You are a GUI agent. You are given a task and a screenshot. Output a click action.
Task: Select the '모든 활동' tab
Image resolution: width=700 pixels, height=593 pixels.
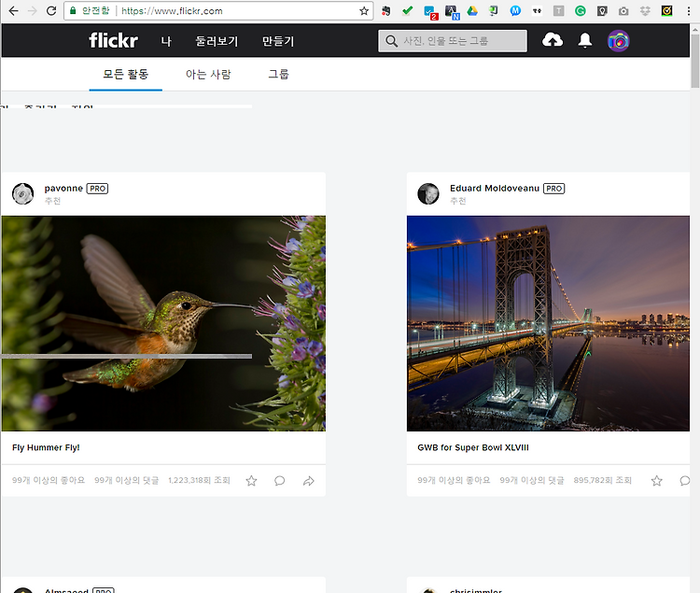[x=125, y=74]
